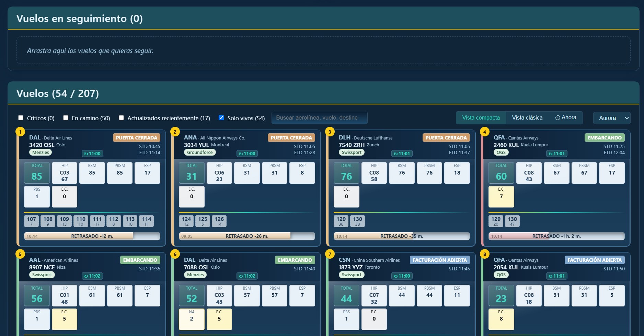
Task: Click RETRASADO -12 m. progress bar
Action: (92, 236)
